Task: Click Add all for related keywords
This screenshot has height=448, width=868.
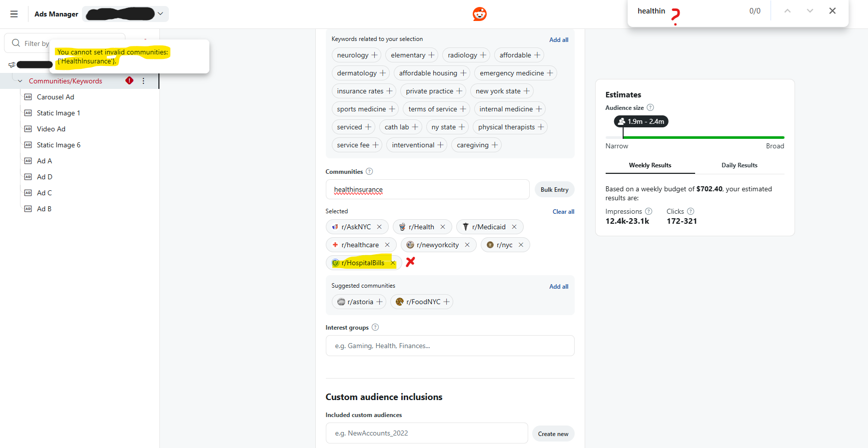Action: [x=559, y=40]
